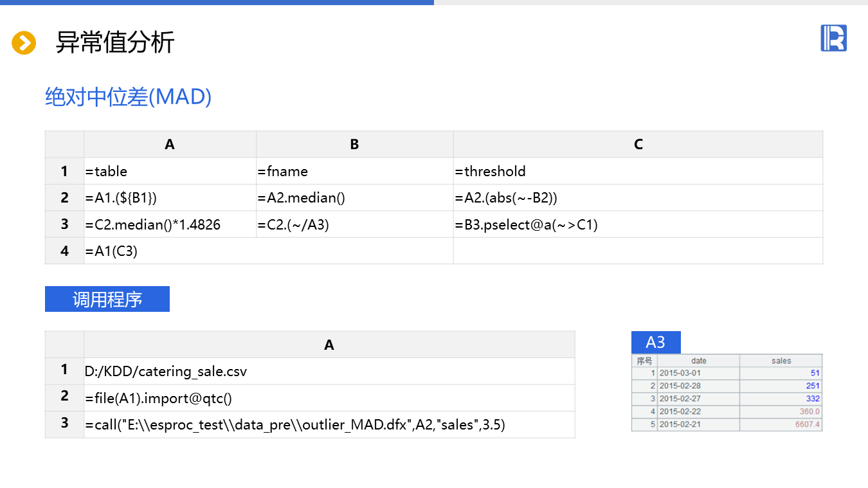The height and width of the screenshot is (488, 868).
Task: Select cell containing =A1.(${B1})
Action: [170, 198]
